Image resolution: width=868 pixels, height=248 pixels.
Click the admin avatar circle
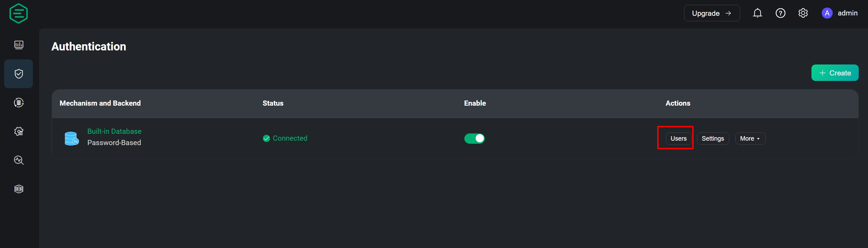point(827,13)
